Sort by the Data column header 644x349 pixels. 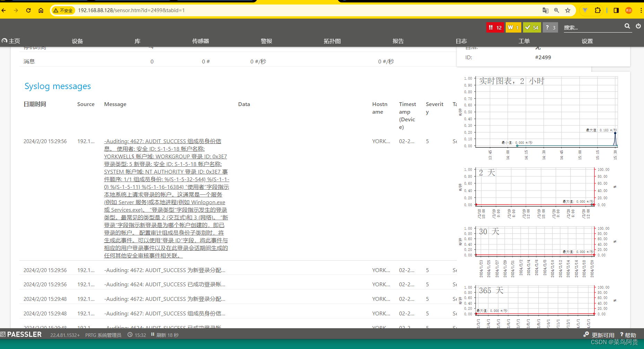coord(244,104)
